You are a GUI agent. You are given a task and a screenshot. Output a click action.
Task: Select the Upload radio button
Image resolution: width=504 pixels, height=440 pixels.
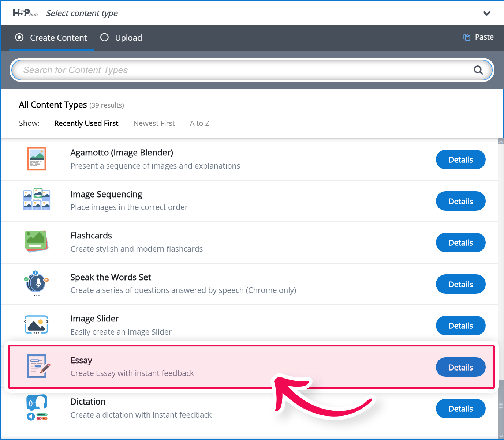coord(104,37)
